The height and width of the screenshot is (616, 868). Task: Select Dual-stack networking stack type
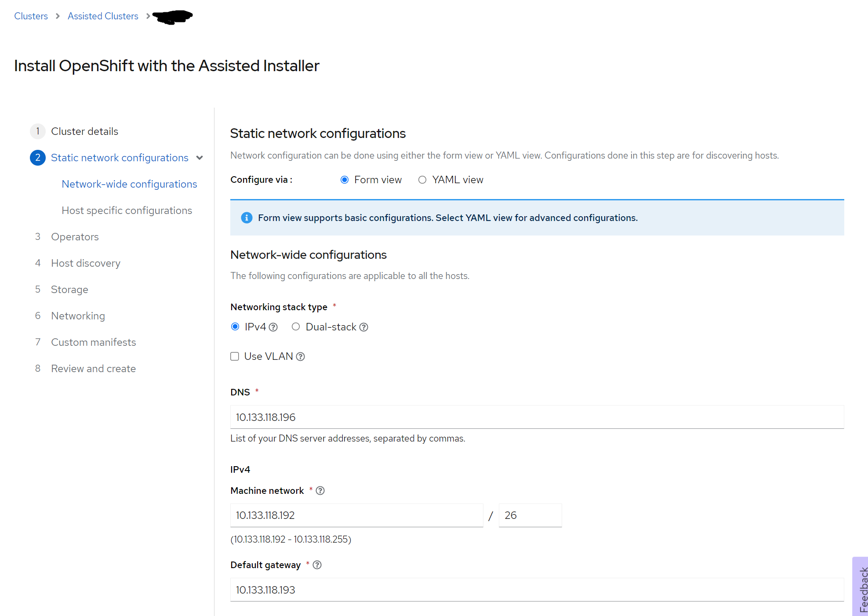pyautogui.click(x=296, y=326)
